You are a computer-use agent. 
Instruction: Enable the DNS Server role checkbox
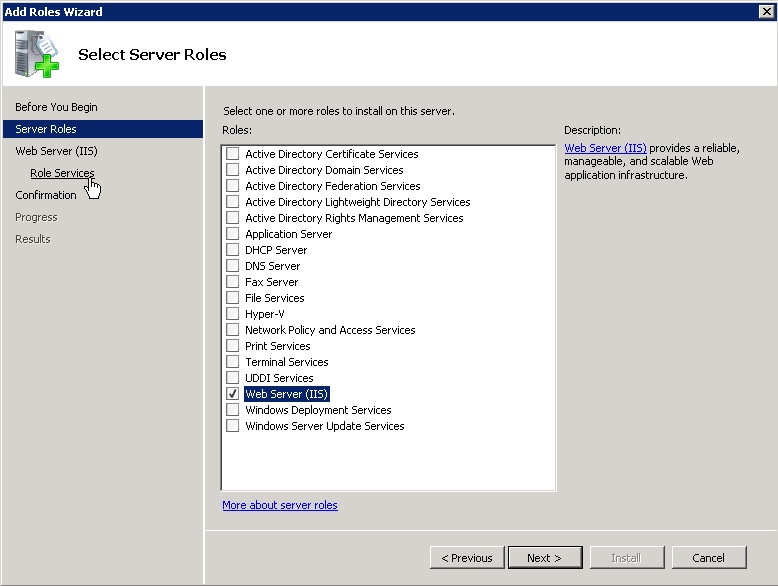pyautogui.click(x=232, y=265)
